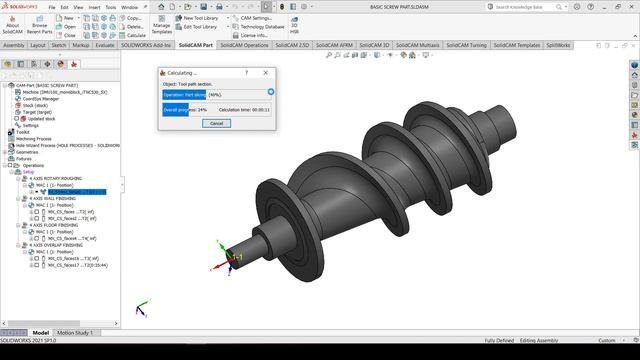Screen dimensions: 640x360
Task: Click help question mark in Calculating dialog
Action: [x=247, y=73]
